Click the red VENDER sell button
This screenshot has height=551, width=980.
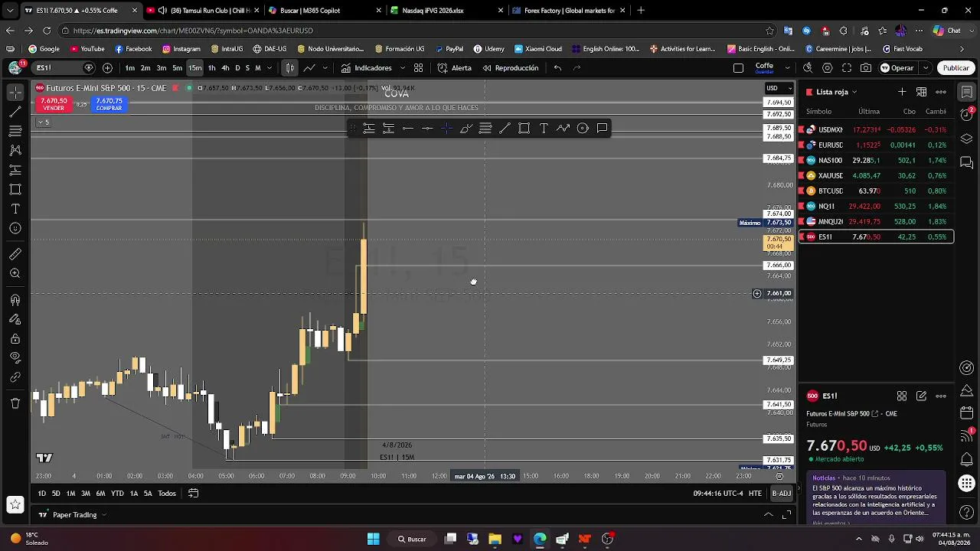(54, 104)
